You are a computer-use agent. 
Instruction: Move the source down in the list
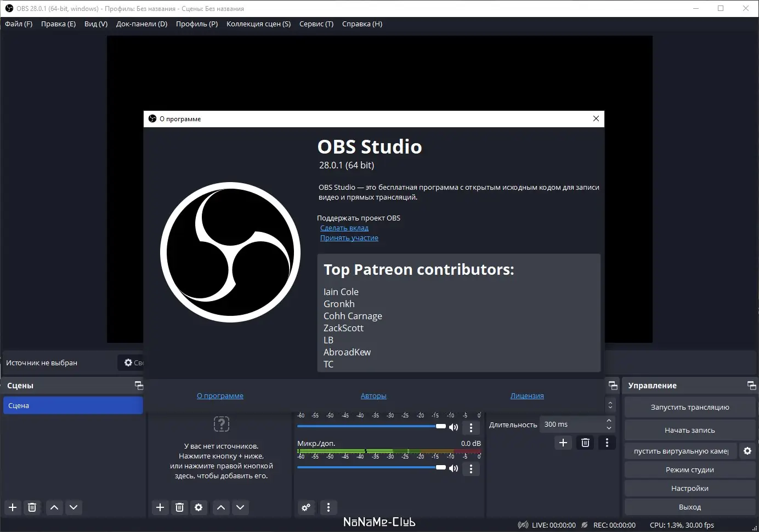[240, 507]
